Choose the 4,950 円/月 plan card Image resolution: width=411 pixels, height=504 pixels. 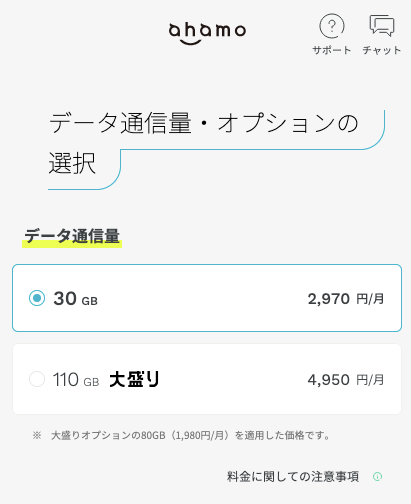(x=207, y=379)
